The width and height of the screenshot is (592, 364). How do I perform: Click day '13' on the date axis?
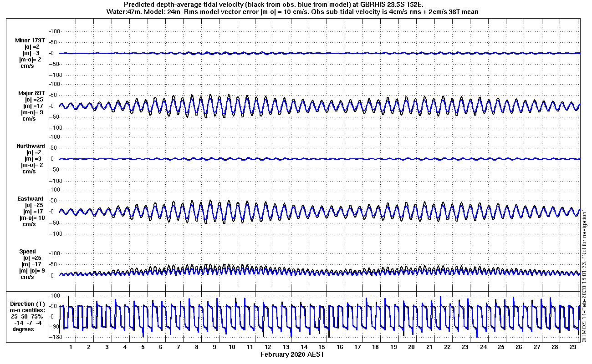click(286, 347)
